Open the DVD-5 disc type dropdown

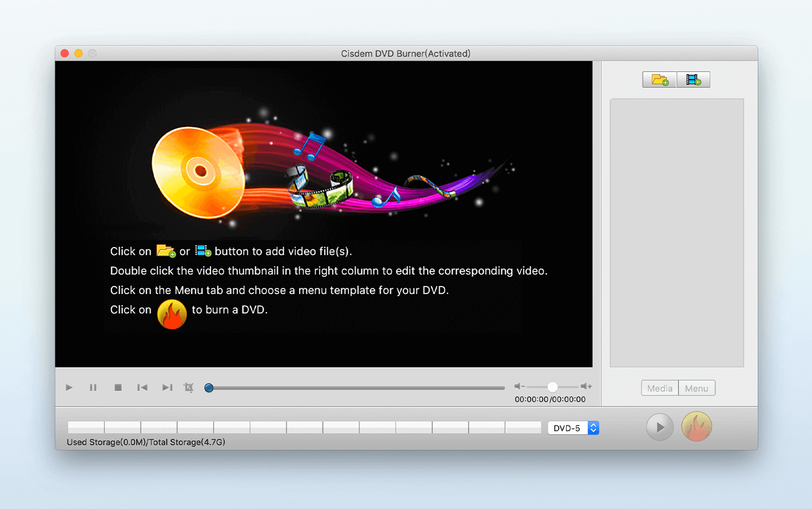(x=574, y=428)
